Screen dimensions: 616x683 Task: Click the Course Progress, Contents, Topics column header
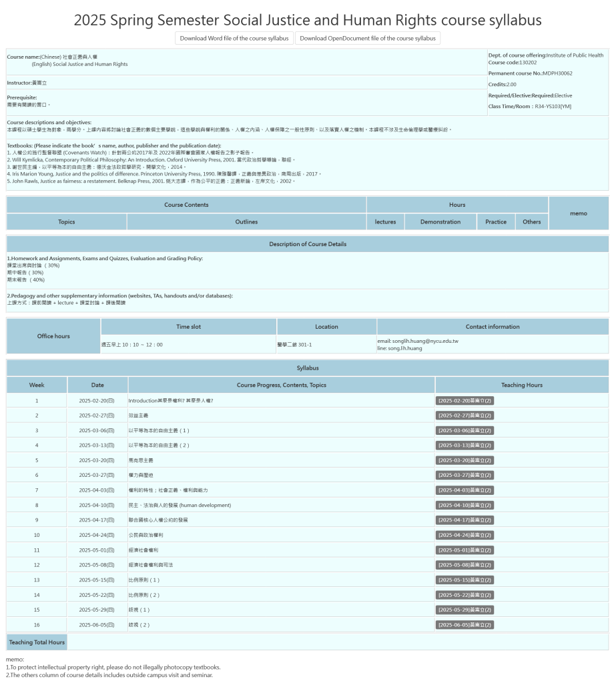coord(281,385)
